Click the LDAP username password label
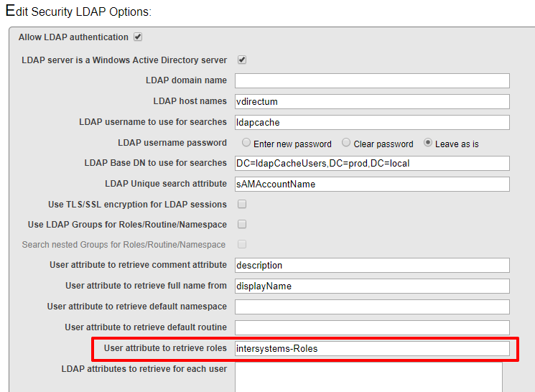This screenshot has height=392, width=535. (172, 143)
